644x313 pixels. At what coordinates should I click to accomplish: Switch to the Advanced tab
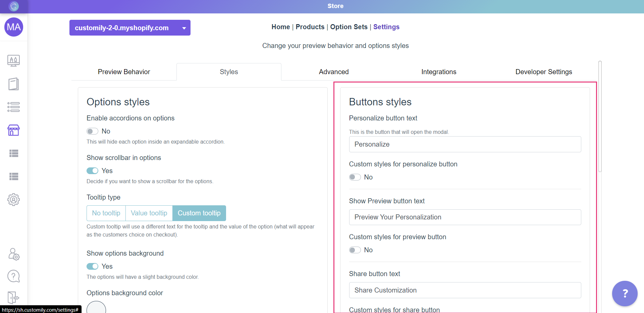[x=333, y=71]
